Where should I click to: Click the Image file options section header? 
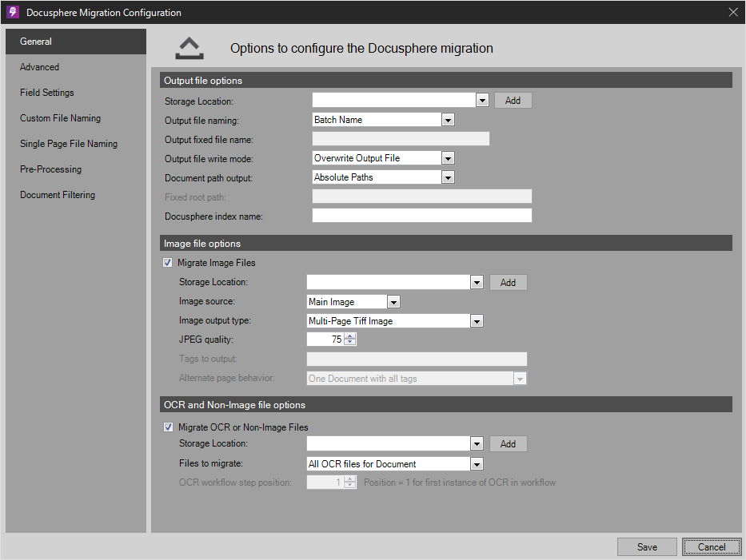click(446, 243)
